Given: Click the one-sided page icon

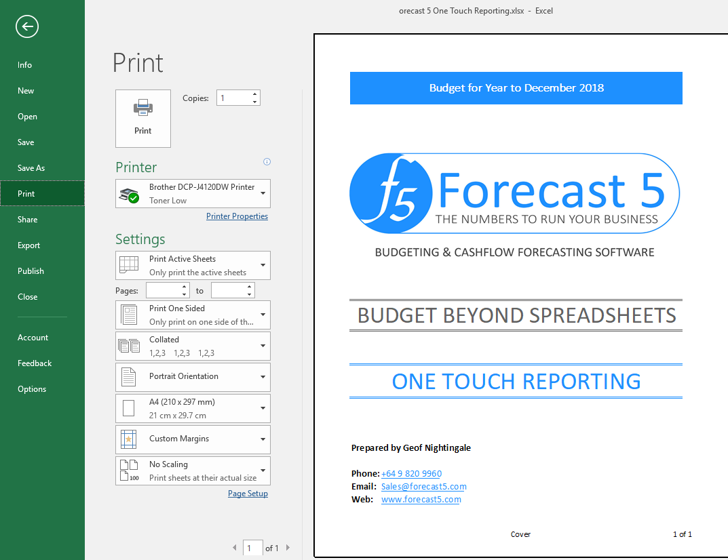Looking at the screenshot, I should (129, 315).
